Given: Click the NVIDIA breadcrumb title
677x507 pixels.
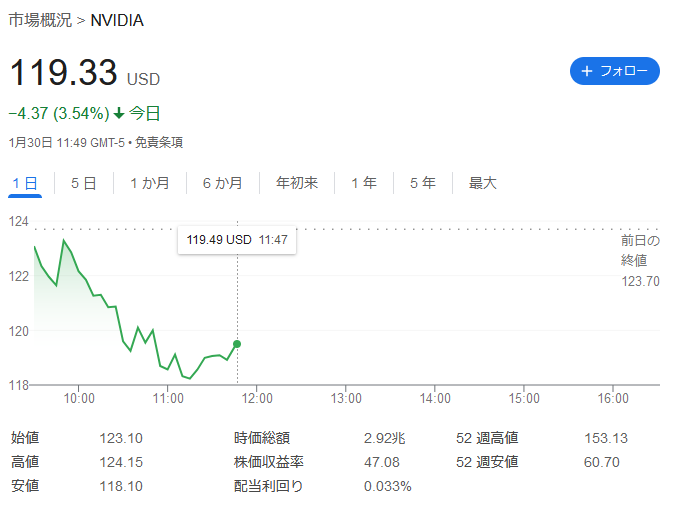Looking at the screenshot, I should click(x=117, y=20).
